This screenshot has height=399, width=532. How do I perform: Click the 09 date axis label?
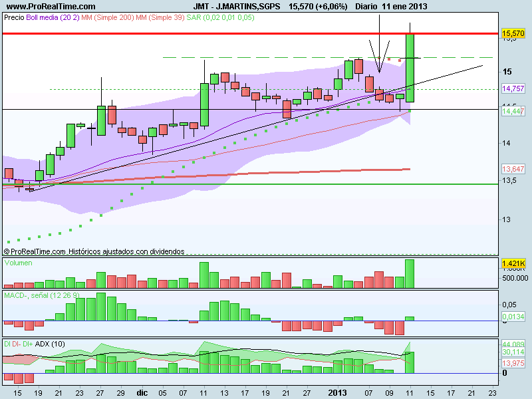[x=389, y=393]
